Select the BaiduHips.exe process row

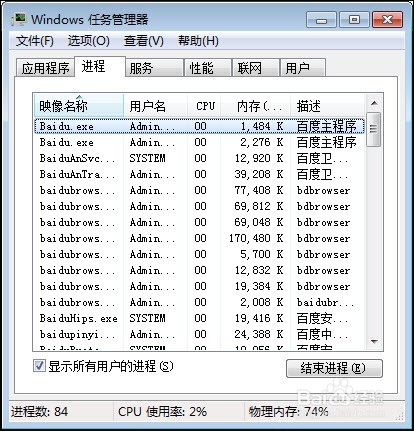tap(199, 318)
